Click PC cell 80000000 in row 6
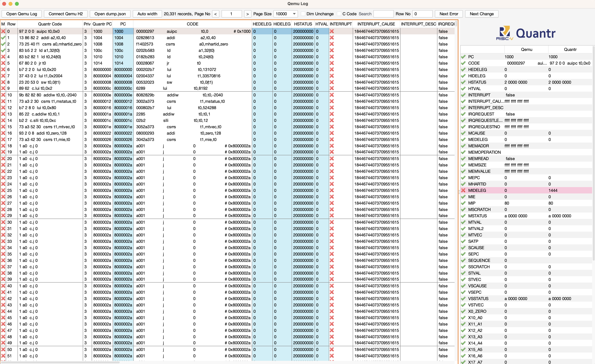Image resolution: width=595 pixels, height=364 pixels. point(123,70)
